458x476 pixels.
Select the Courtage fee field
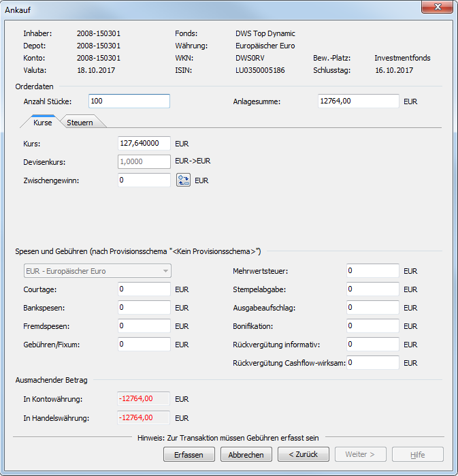point(144,289)
